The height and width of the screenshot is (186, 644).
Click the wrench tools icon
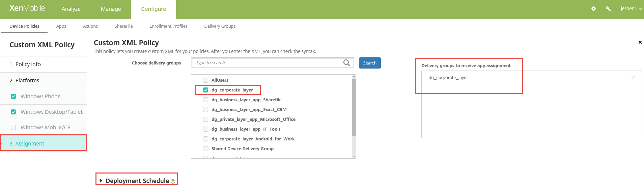[x=608, y=9]
